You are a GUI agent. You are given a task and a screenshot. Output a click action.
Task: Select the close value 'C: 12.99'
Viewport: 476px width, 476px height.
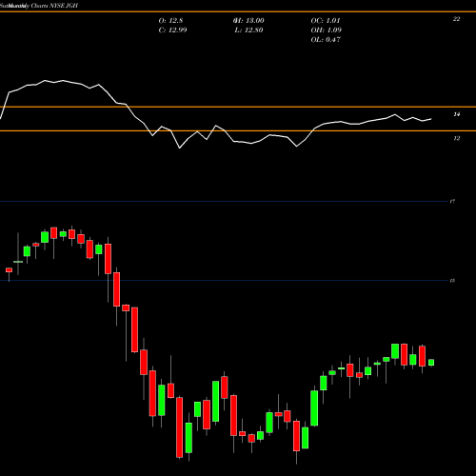coord(172,30)
